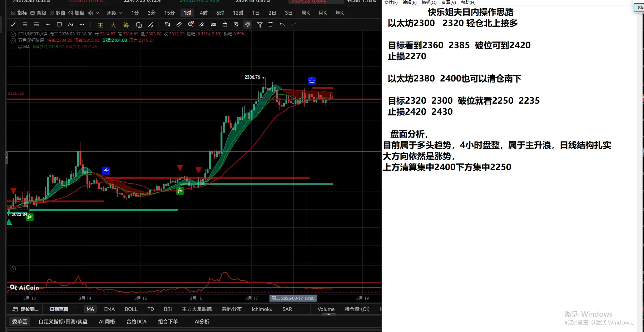Click the 筹 chip distribution shortcut
Screen dimensions: 644x332
pos(126,25)
